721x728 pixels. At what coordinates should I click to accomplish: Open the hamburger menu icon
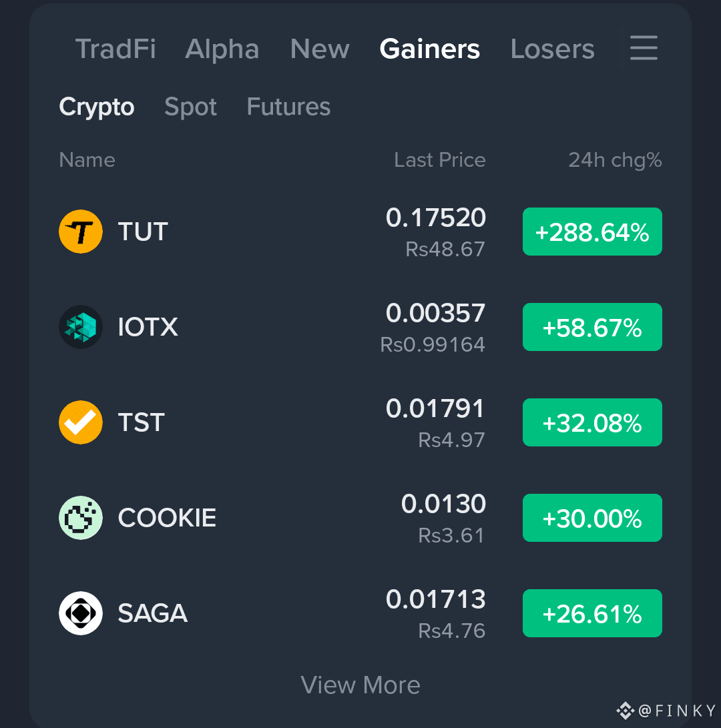pyautogui.click(x=644, y=48)
